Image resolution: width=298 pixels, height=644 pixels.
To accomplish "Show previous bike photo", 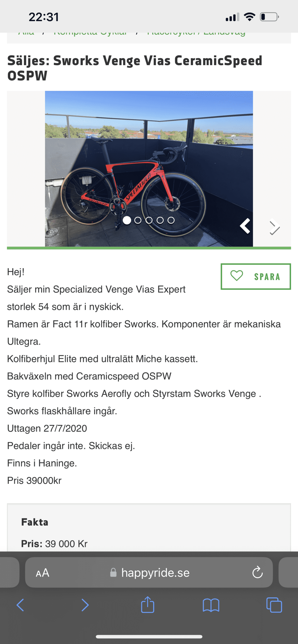I will (245, 226).
